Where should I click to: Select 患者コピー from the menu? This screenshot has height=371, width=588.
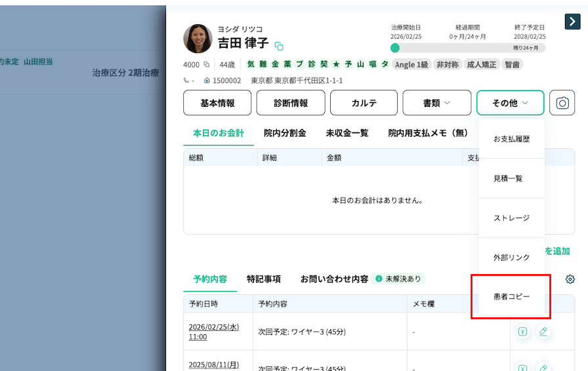[x=511, y=297]
